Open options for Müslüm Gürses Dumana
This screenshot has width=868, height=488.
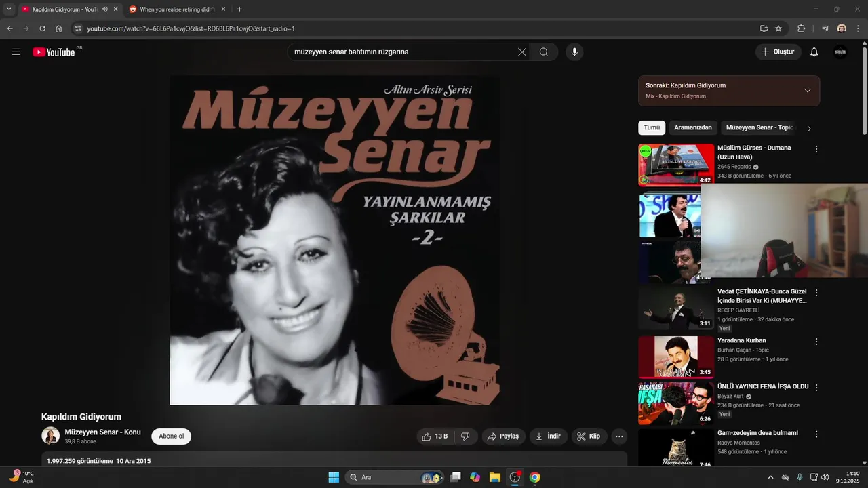pos(816,149)
